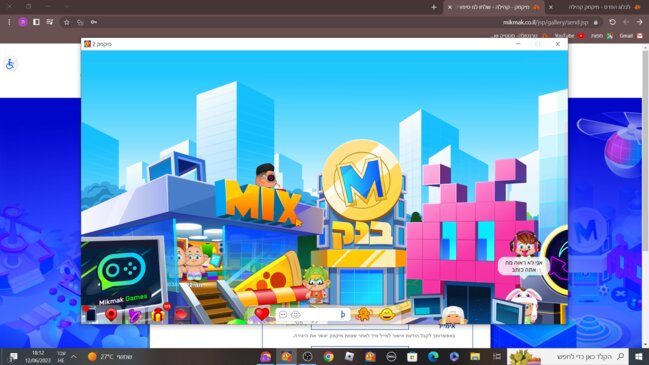Open Microsoft Edge from the taskbar
Viewport: 649px width, 365px height.
click(x=433, y=356)
